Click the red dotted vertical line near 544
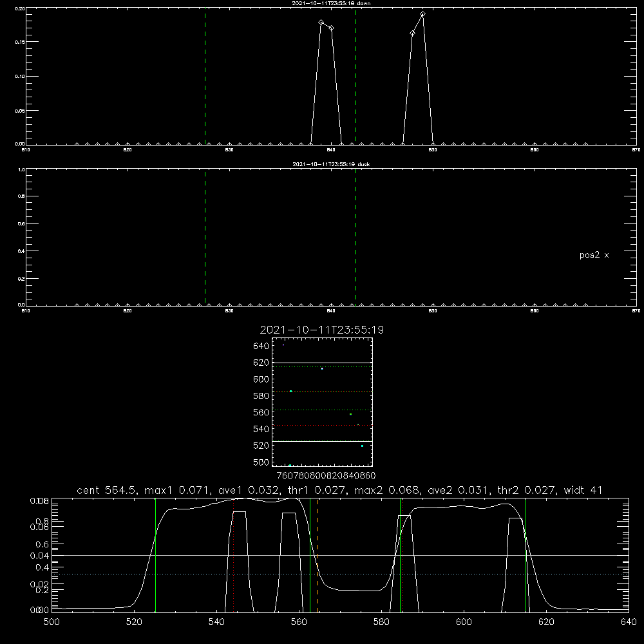This screenshot has width=644, height=644. click(233, 555)
